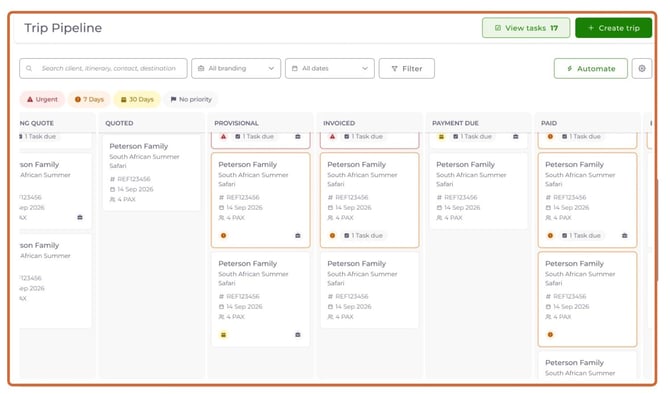Click the Trip Pipeline page title
Screen dimensions: 670x394
tap(63, 28)
